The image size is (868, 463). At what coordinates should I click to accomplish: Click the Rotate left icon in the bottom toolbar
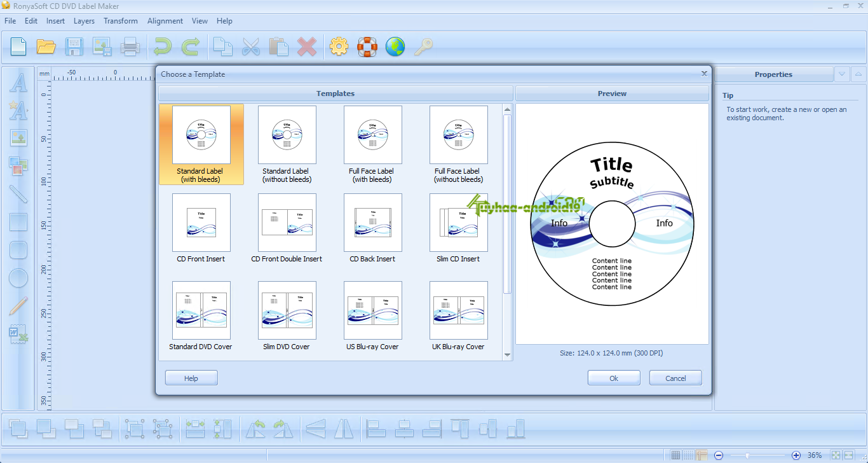click(x=256, y=429)
